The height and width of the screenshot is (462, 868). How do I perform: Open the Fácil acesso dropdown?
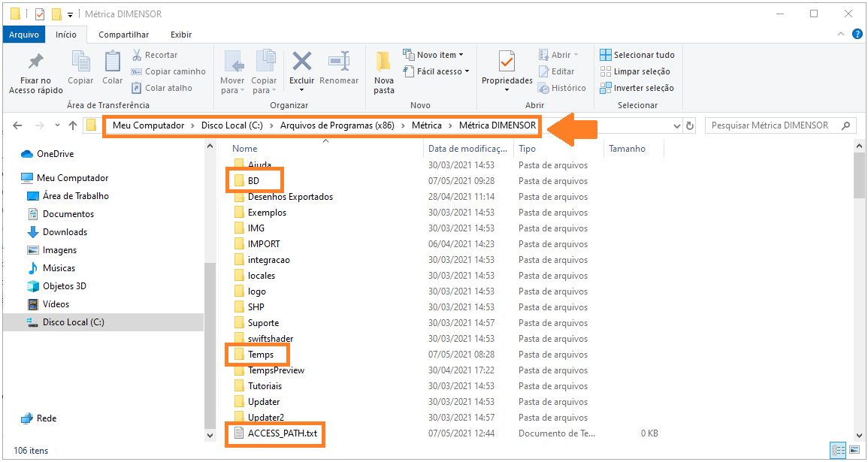(x=437, y=71)
